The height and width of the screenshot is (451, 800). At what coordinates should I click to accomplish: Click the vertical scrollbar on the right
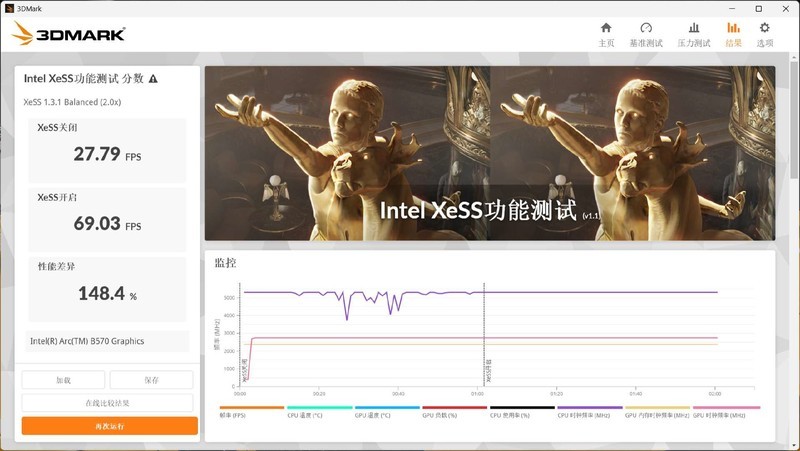point(794,122)
